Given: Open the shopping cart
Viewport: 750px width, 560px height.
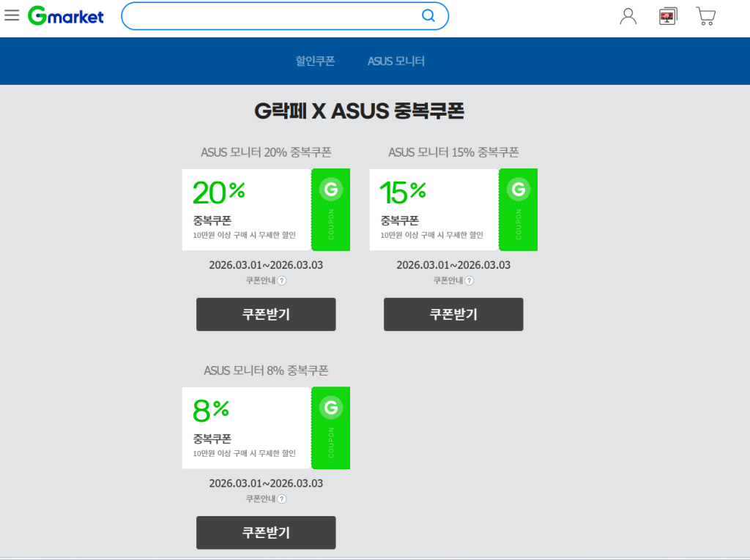Looking at the screenshot, I should [706, 16].
